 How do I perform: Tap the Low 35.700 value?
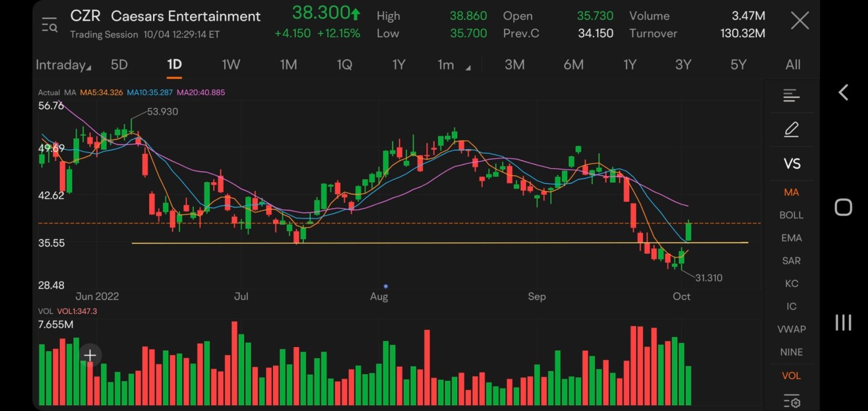click(x=468, y=34)
